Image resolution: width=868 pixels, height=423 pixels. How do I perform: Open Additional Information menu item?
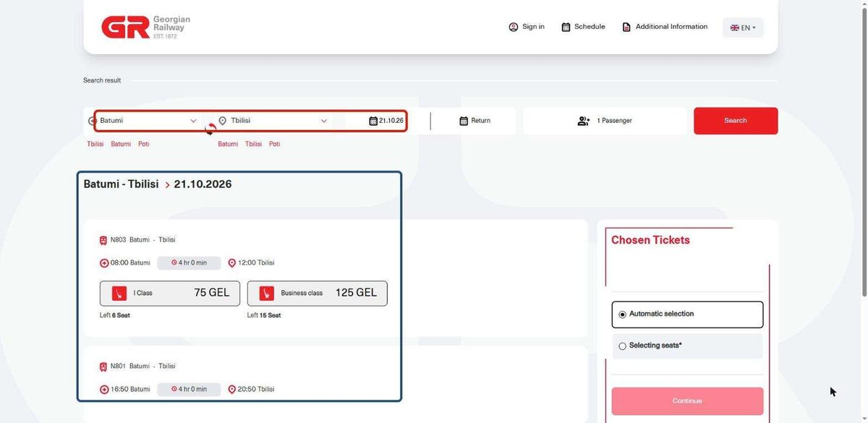[x=665, y=27]
